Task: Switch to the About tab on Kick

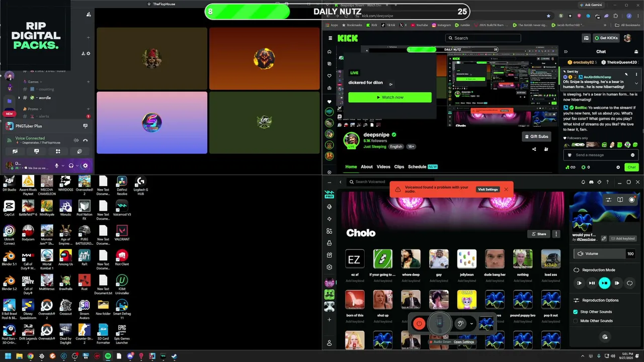Action: tap(367, 167)
